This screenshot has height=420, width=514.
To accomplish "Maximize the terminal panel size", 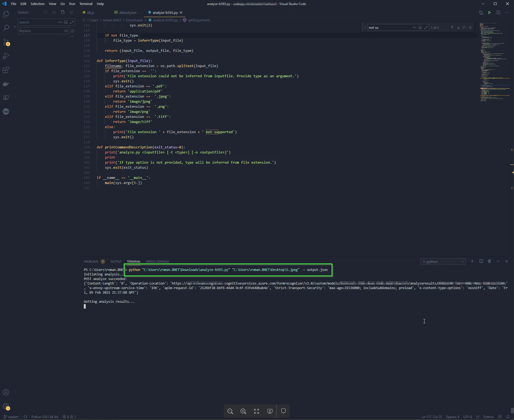I will 498,261.
